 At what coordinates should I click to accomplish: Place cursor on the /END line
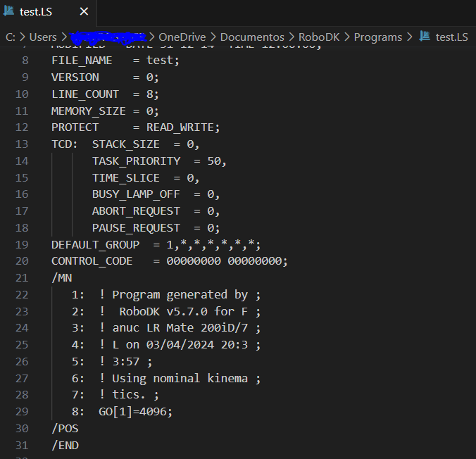pos(65,445)
